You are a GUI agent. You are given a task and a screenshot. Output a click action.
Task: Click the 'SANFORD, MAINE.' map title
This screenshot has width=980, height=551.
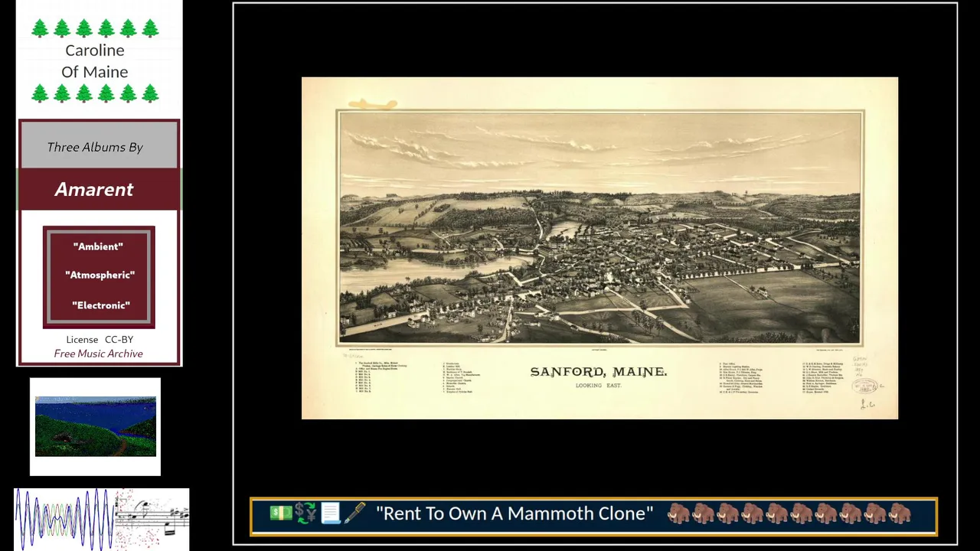(599, 372)
